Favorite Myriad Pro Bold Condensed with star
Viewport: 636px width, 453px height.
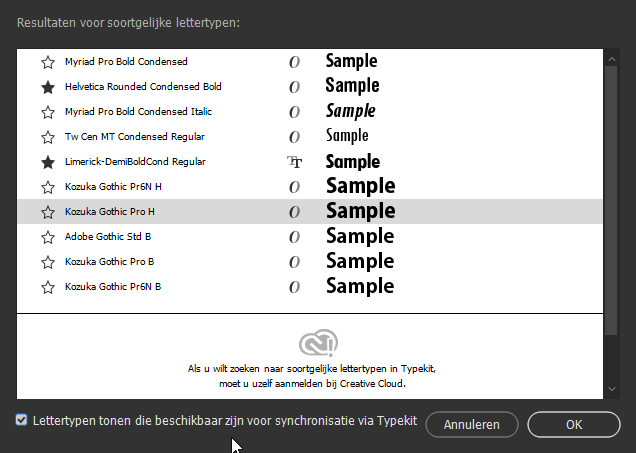47,62
